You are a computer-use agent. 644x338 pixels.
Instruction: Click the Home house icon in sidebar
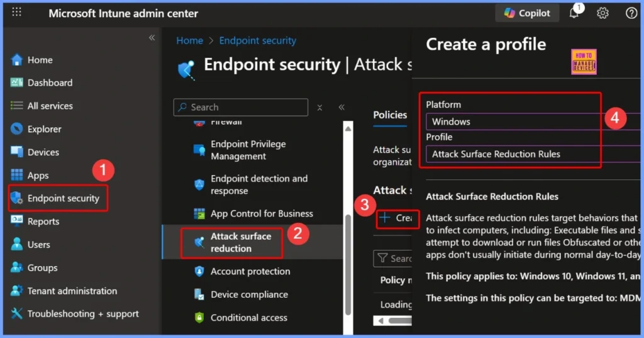[x=16, y=60]
